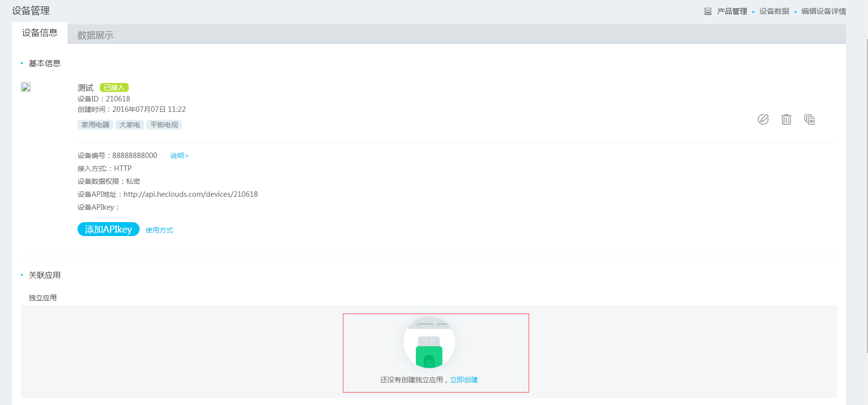Switch to the 数据展示 tab
Screen dimensions: 868x405
click(x=95, y=35)
